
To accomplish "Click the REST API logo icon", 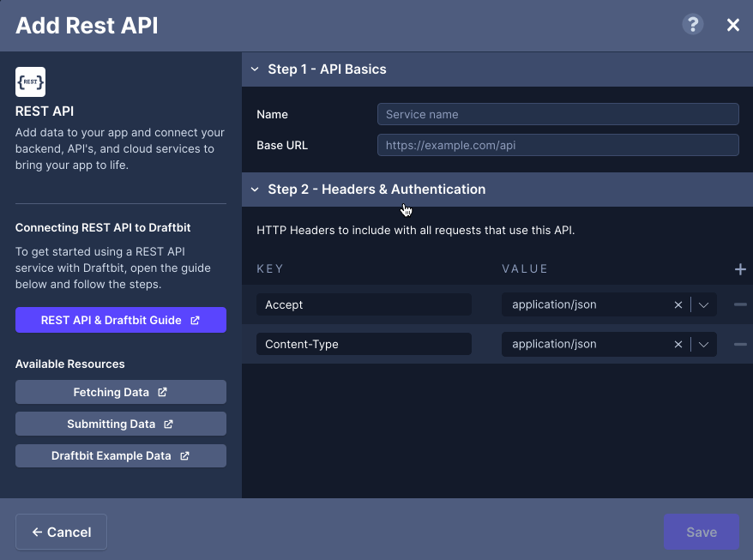I will 30,81.
